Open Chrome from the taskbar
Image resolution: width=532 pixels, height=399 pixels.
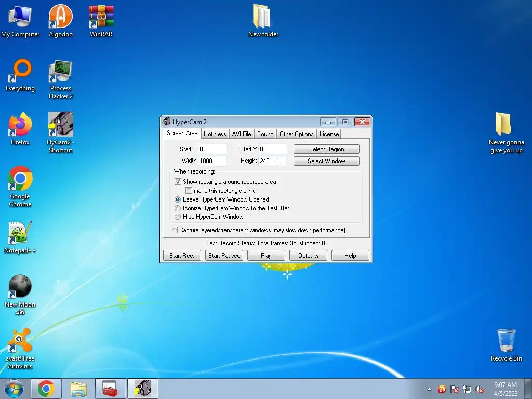coord(46,389)
